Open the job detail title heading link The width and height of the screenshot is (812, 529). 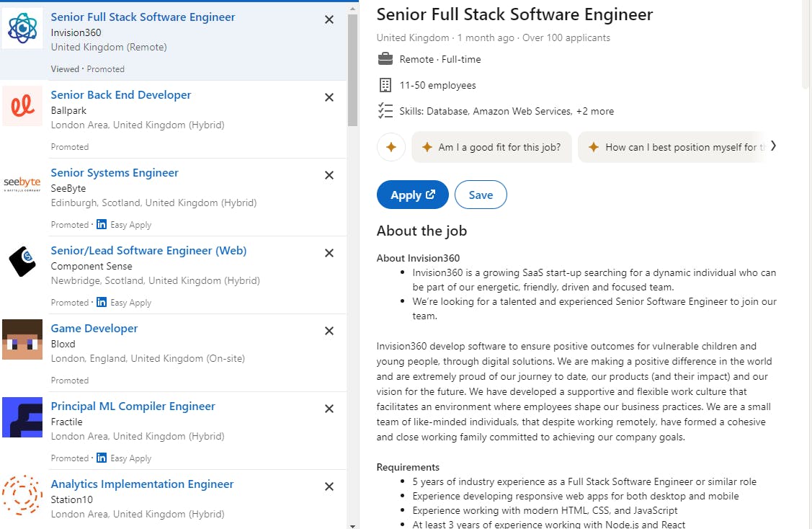point(514,14)
